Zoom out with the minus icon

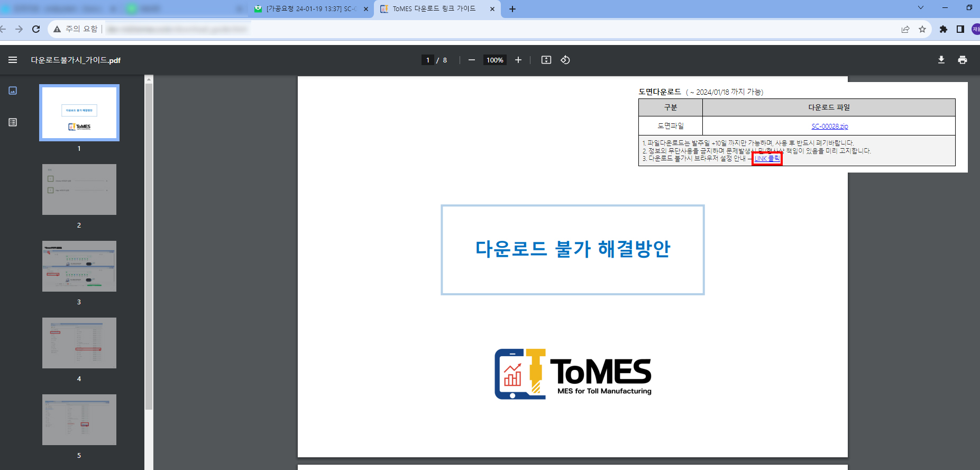[x=472, y=60]
